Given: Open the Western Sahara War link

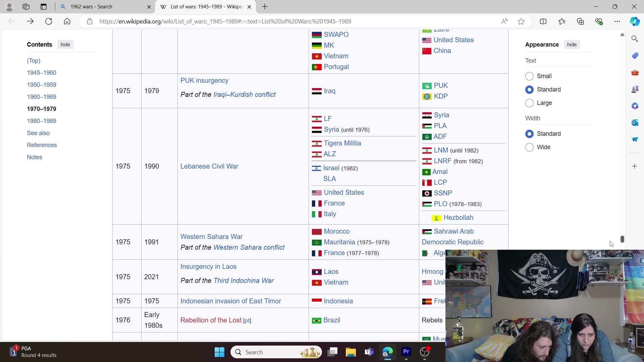Looking at the screenshot, I should pos(211,237).
